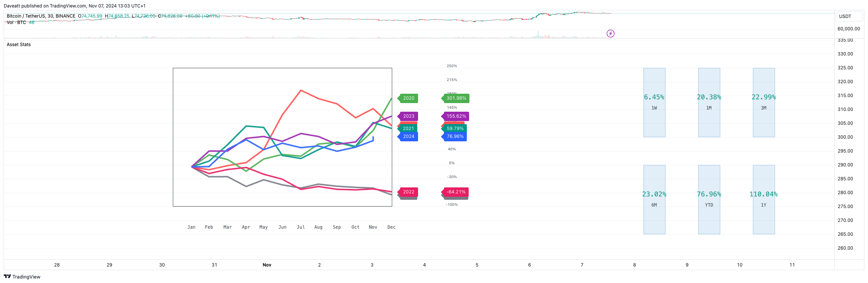Viewport: 868px width, 283px height.
Task: Click the 301.98% value label
Action: point(455,98)
